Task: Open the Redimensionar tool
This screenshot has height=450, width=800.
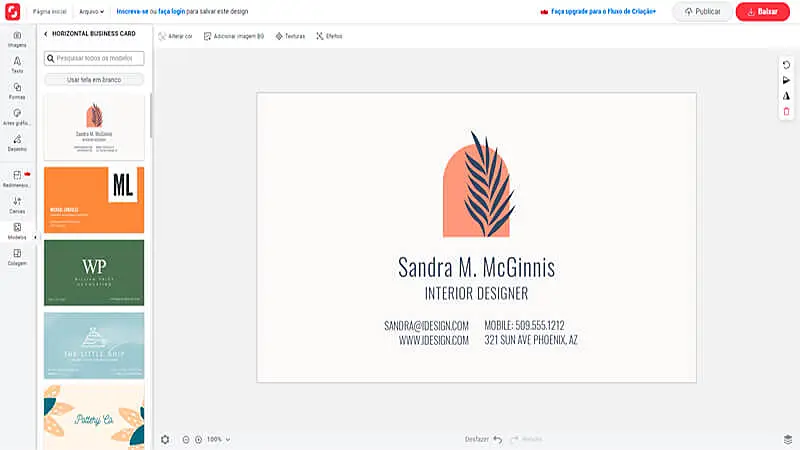Action: tap(17, 179)
